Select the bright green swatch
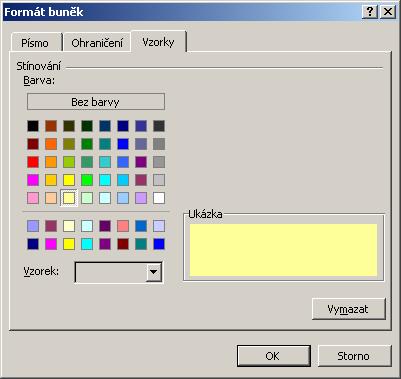The width and height of the screenshot is (401, 379). pyautogui.click(x=87, y=180)
